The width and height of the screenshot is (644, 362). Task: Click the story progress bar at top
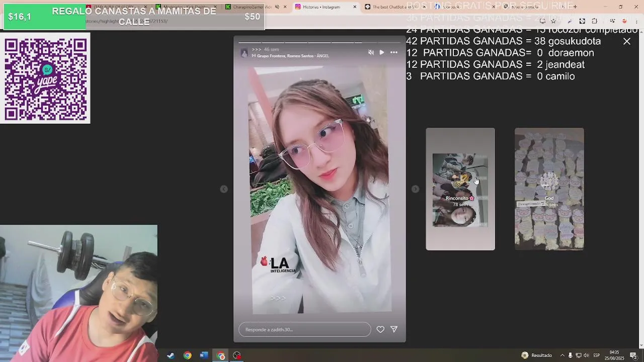point(319,42)
